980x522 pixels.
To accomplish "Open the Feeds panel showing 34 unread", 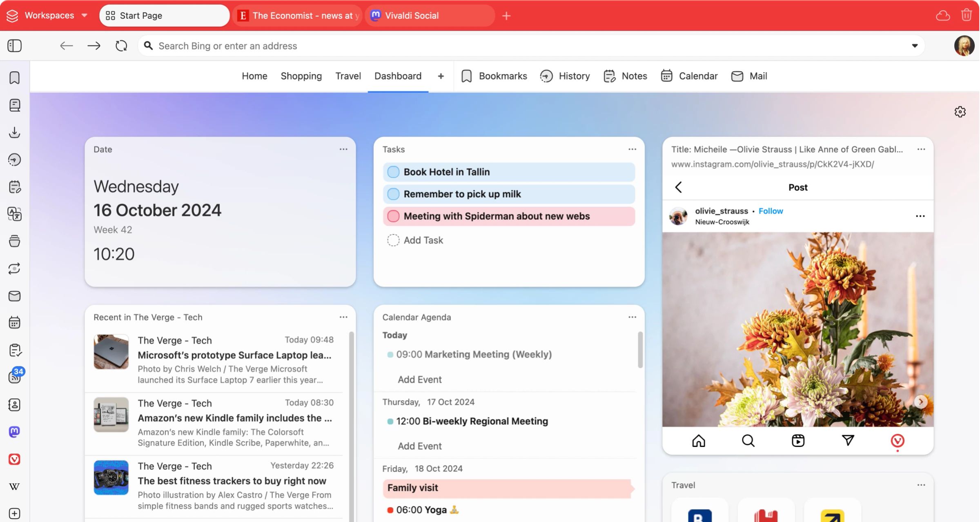I will pos(15,376).
